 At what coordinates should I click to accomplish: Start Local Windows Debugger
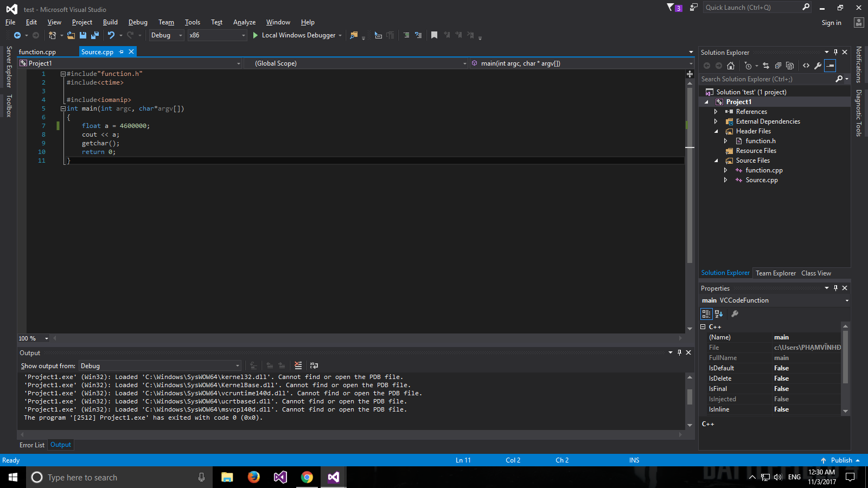[295, 35]
